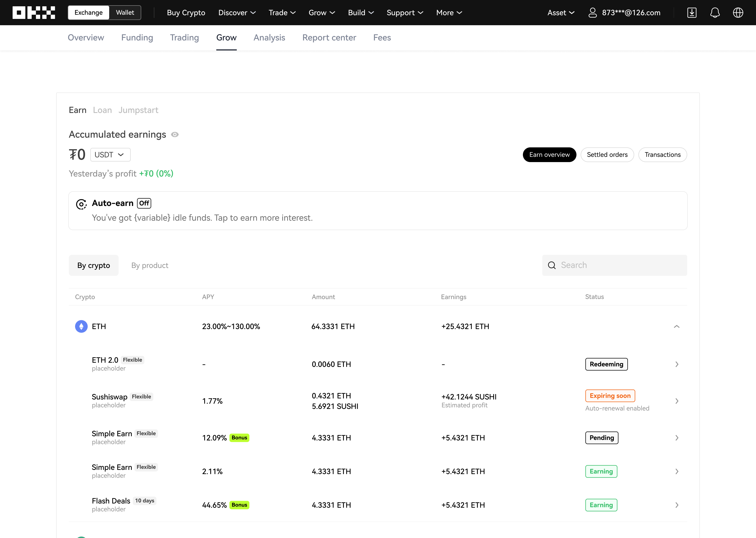The height and width of the screenshot is (538, 756).
Task: Click the globe language icon
Action: tap(738, 13)
